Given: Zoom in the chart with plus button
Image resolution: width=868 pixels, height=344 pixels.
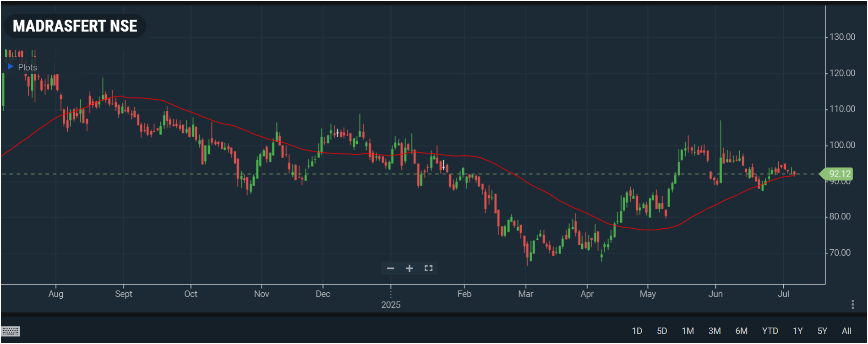Looking at the screenshot, I should pyautogui.click(x=409, y=268).
